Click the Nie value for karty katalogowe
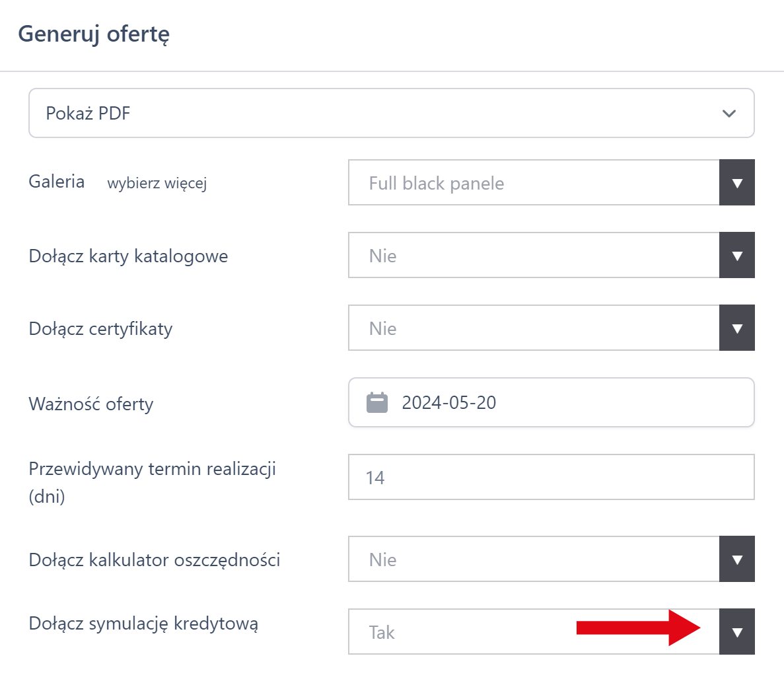784x689 pixels. [x=534, y=256]
